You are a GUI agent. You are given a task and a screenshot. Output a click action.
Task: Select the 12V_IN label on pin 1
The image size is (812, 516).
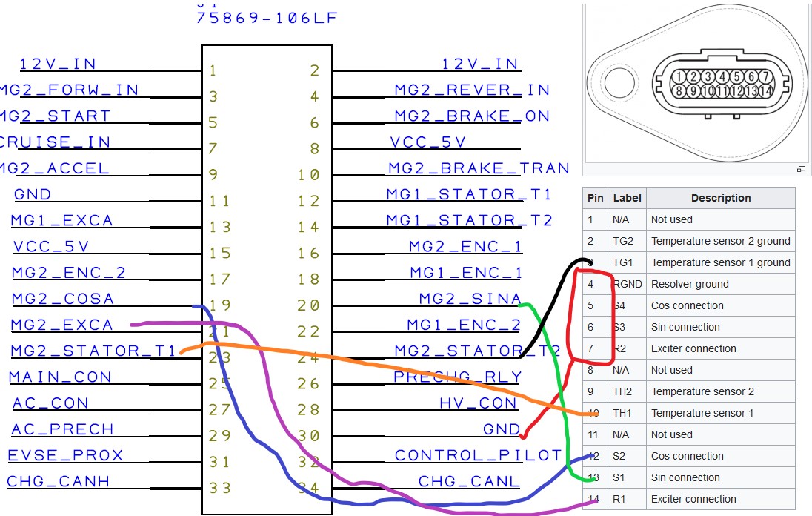tap(58, 64)
